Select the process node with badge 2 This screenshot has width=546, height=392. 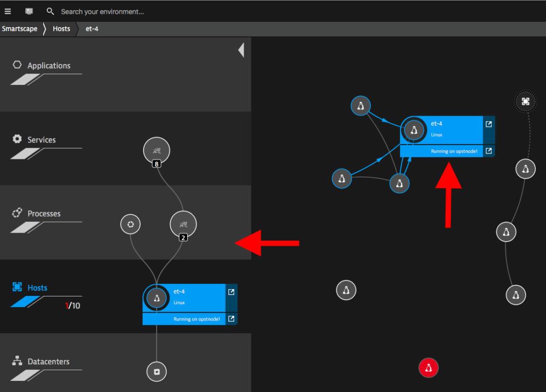point(183,224)
